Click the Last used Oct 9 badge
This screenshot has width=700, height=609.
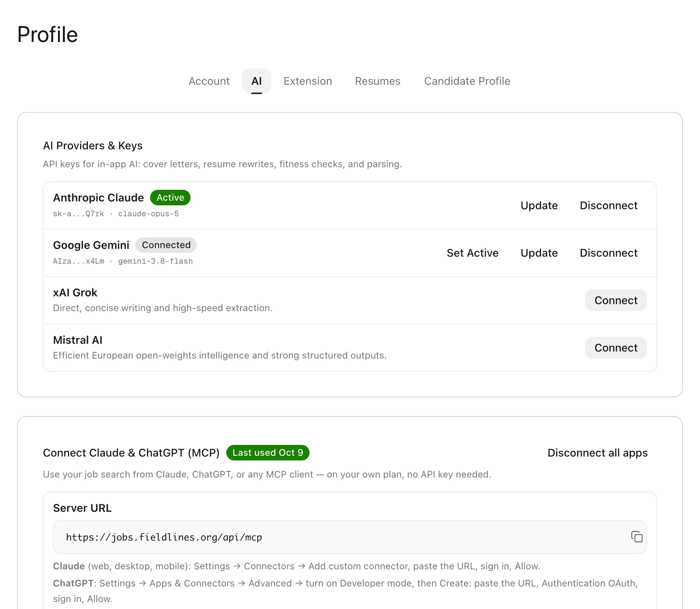[268, 453]
